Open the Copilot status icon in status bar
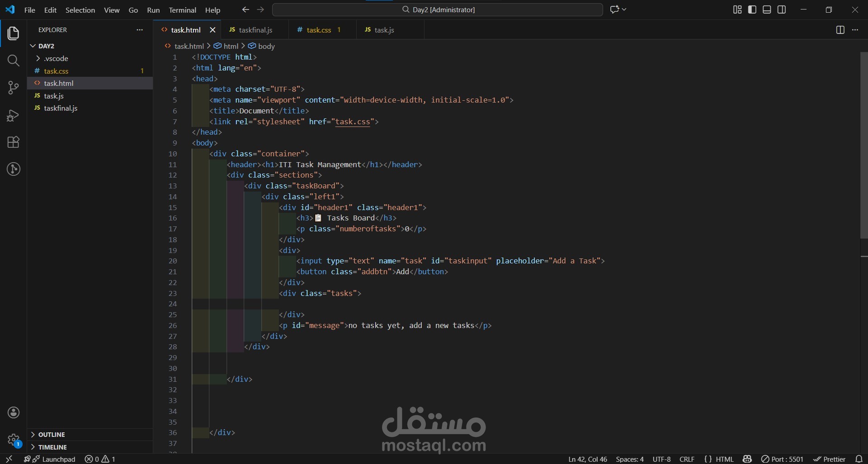Viewport: 868px width, 464px height. coord(747,459)
